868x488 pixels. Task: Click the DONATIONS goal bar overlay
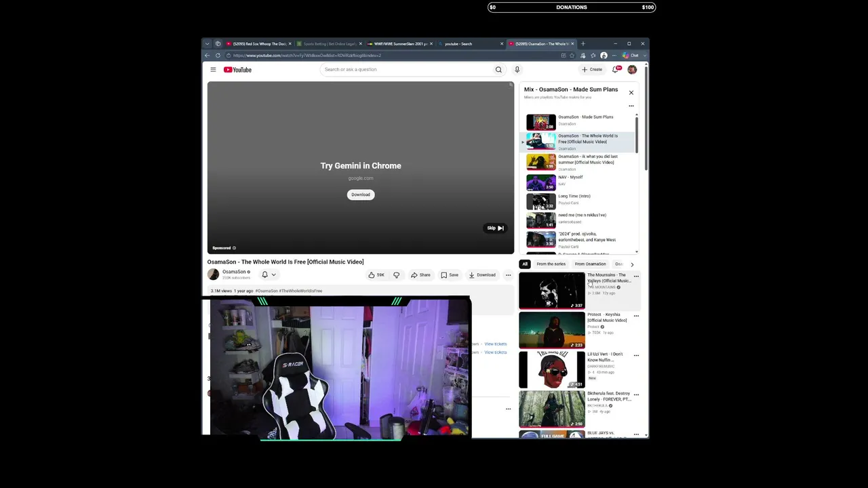572,7
